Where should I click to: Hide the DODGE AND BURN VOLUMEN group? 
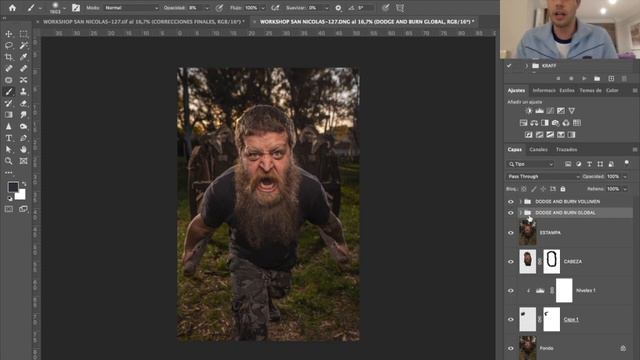coord(511,202)
